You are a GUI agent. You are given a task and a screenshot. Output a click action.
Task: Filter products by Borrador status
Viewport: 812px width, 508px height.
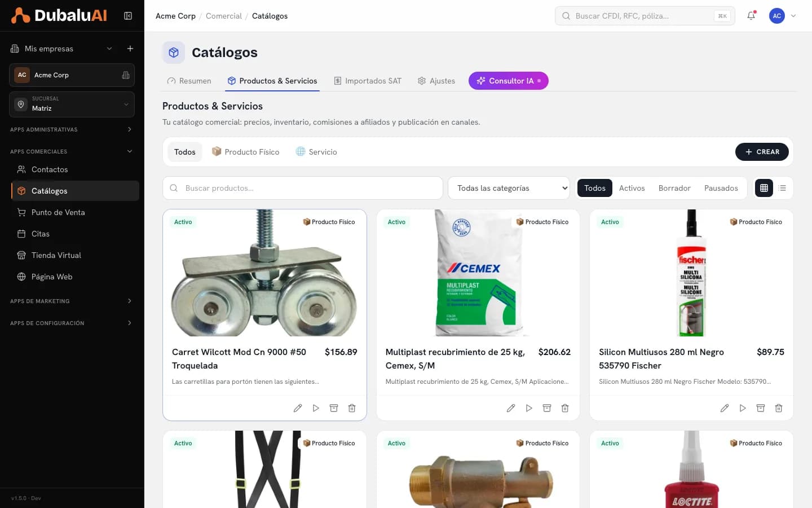[x=674, y=188]
